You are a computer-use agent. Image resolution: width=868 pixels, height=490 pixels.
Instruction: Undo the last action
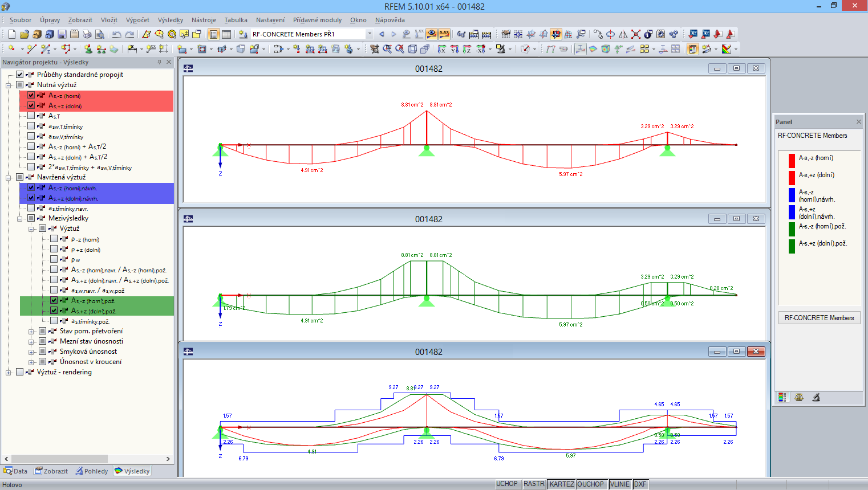click(x=117, y=34)
